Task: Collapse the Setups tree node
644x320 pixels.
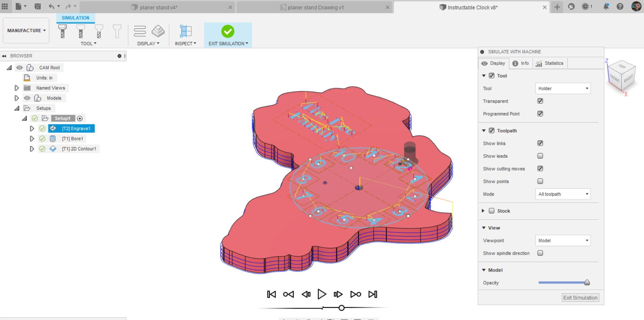Action: 17,108
